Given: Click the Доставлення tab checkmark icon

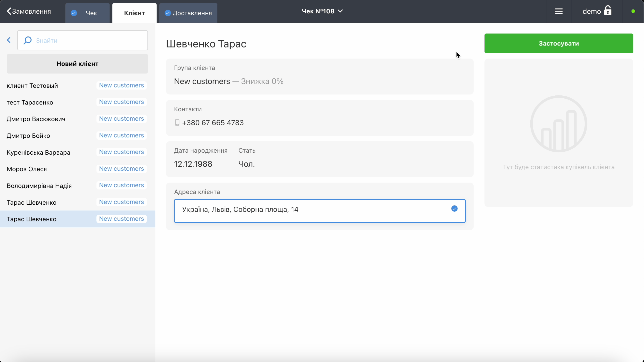Looking at the screenshot, I should 167,13.
